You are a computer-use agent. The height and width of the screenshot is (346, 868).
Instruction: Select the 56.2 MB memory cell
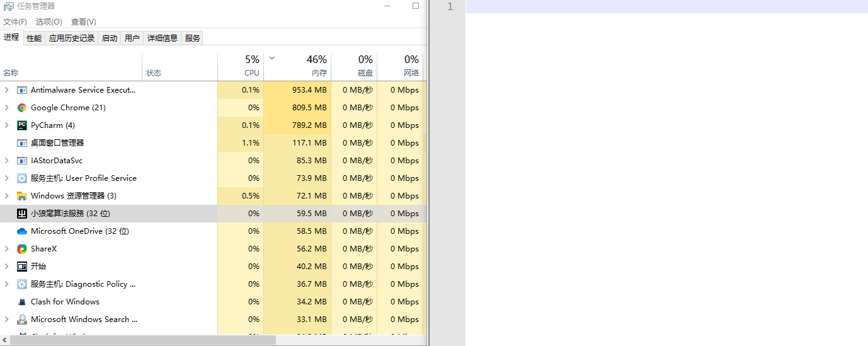pos(297,249)
